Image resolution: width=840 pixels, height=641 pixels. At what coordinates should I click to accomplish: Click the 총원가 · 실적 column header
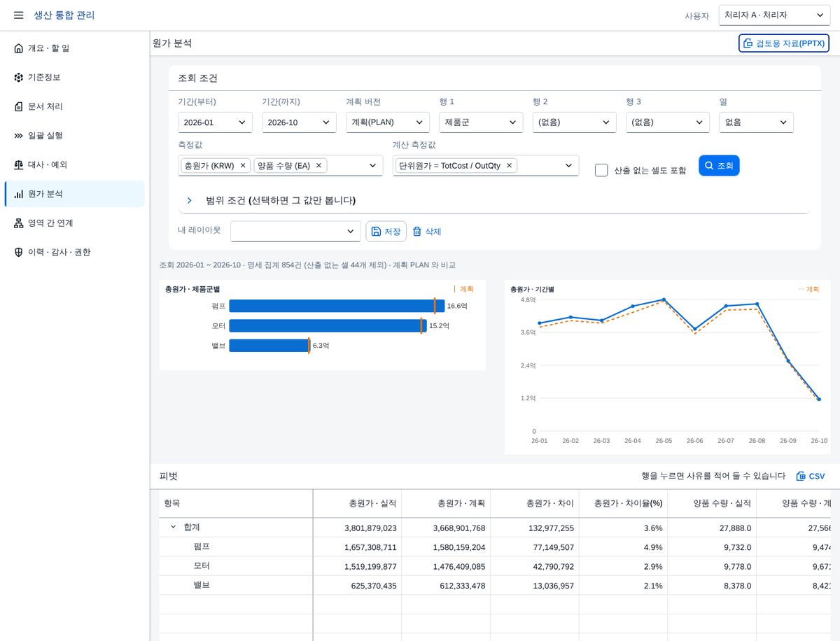click(x=357, y=503)
